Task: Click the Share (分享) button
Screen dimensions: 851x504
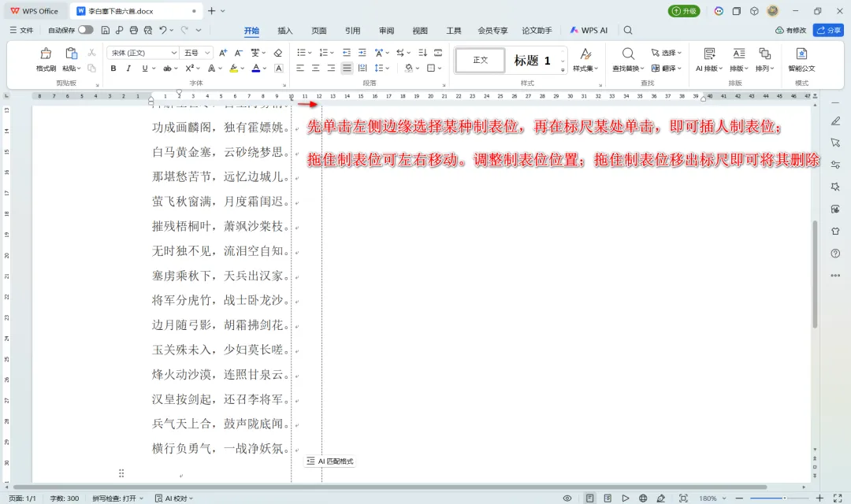Action: click(x=828, y=31)
